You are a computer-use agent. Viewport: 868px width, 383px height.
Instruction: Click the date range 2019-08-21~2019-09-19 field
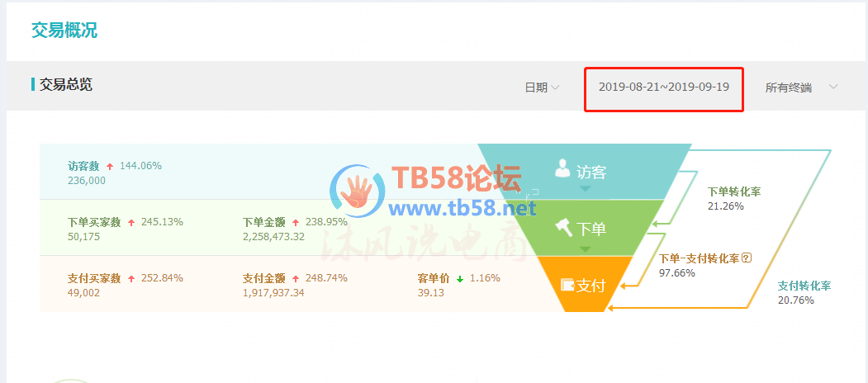tap(664, 89)
